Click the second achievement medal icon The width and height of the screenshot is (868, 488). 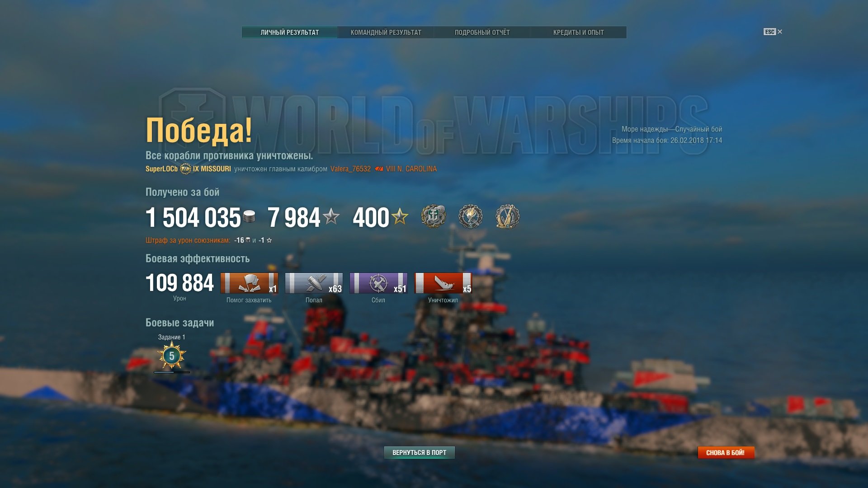[x=471, y=216]
